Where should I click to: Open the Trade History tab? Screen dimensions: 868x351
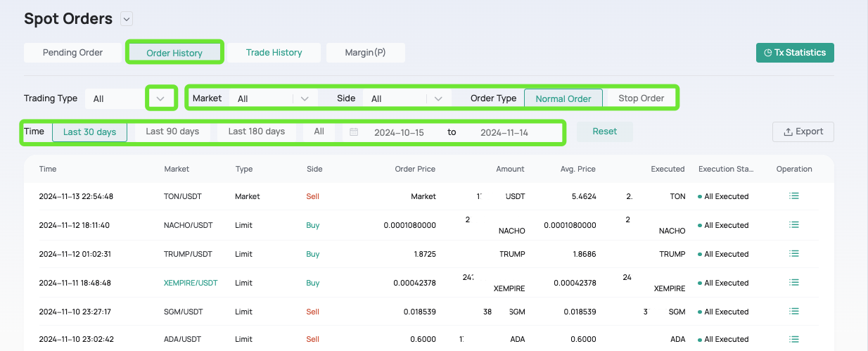click(x=274, y=53)
